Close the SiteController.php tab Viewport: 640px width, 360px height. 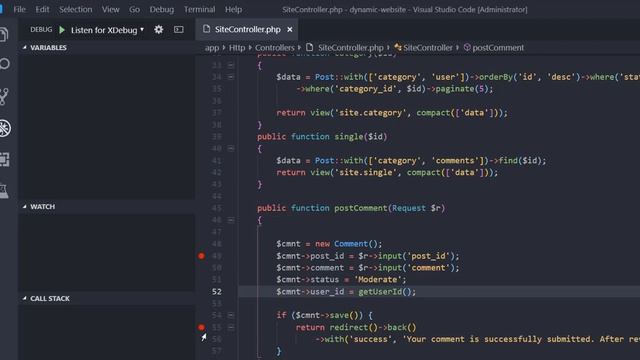click(290, 29)
